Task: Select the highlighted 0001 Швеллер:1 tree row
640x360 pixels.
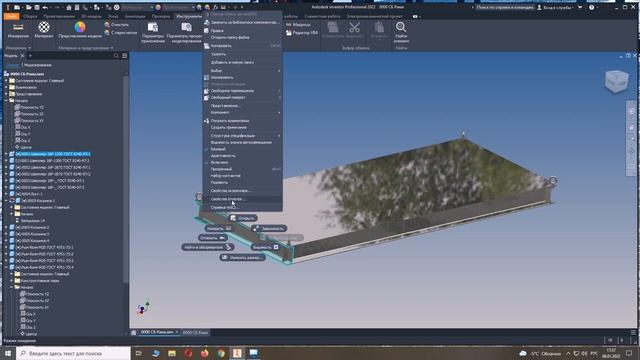Action: pos(53,154)
